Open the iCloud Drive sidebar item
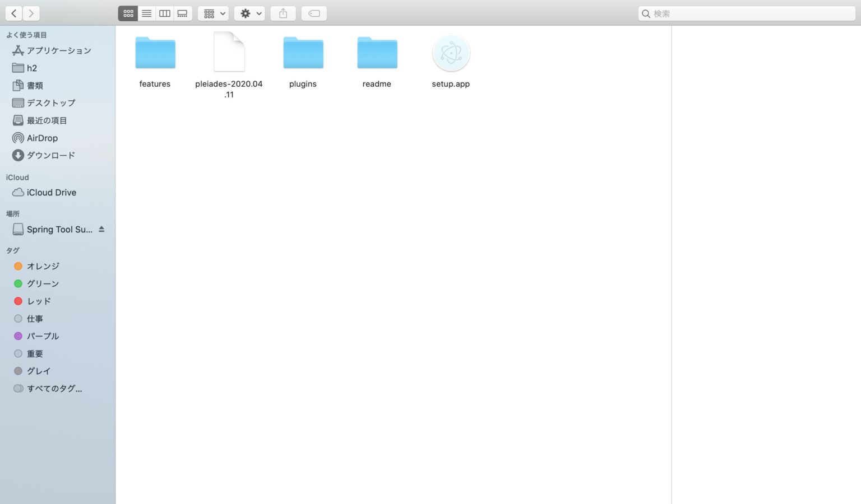The width and height of the screenshot is (861, 504). 52,192
